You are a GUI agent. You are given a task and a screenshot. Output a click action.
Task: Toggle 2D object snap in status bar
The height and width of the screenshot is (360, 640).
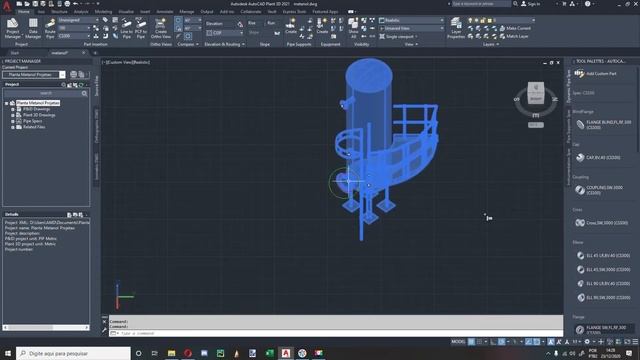pyautogui.click(x=537, y=342)
